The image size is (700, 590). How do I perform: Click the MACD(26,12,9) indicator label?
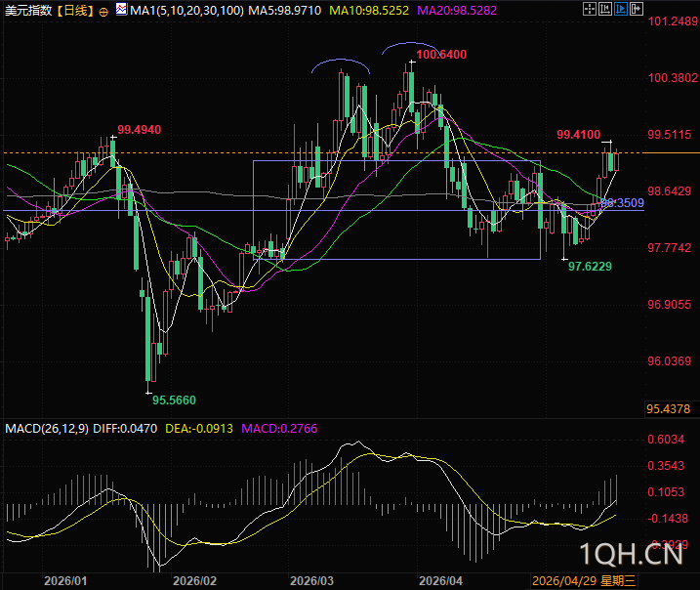[x=47, y=429]
